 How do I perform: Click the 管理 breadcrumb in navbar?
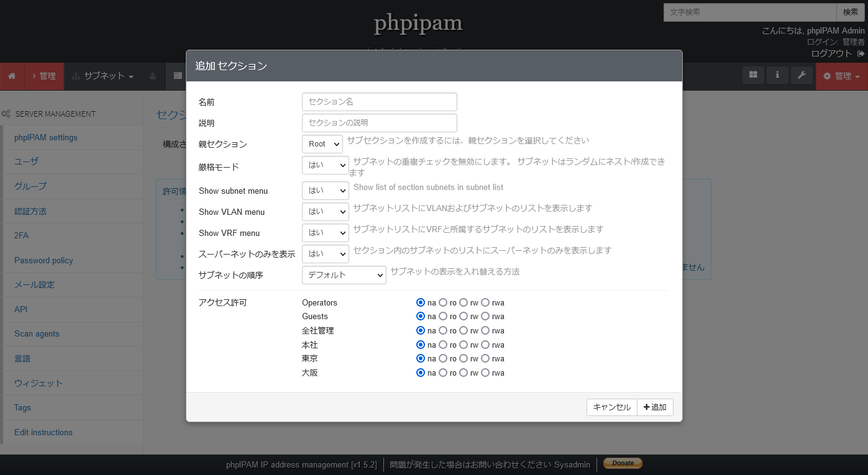tap(45, 76)
